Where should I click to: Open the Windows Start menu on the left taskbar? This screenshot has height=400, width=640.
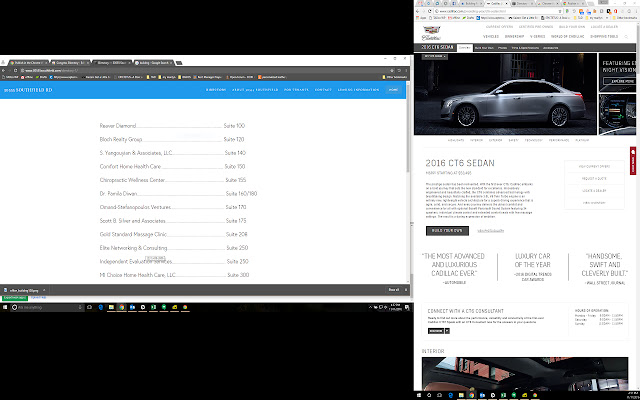(x=5, y=307)
